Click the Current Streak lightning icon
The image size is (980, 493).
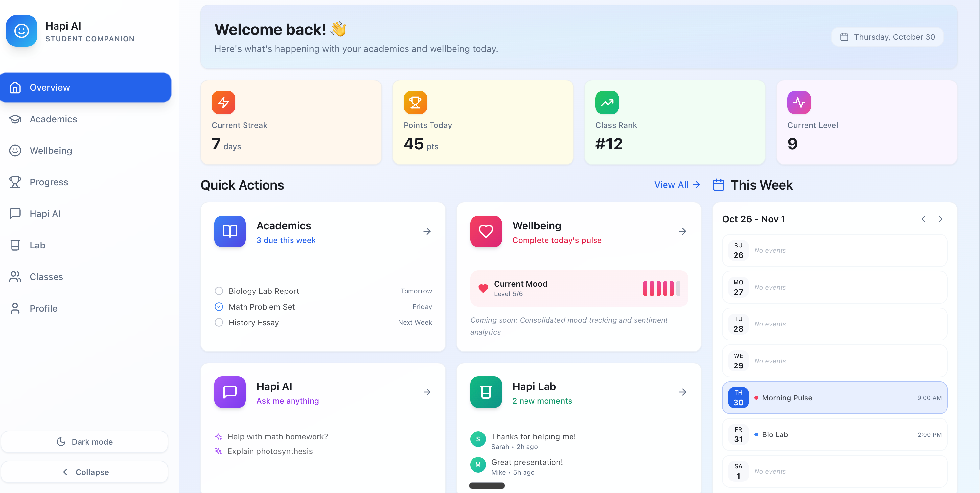223,102
